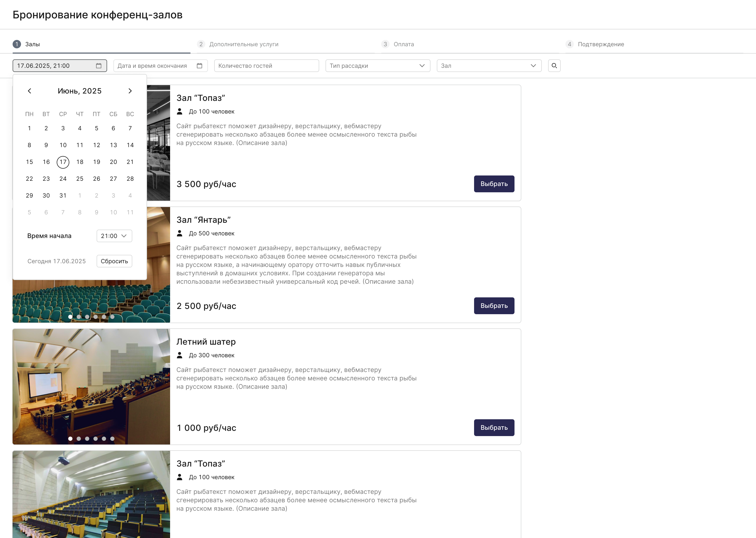Select June 18 in the calendar

pyautogui.click(x=80, y=162)
